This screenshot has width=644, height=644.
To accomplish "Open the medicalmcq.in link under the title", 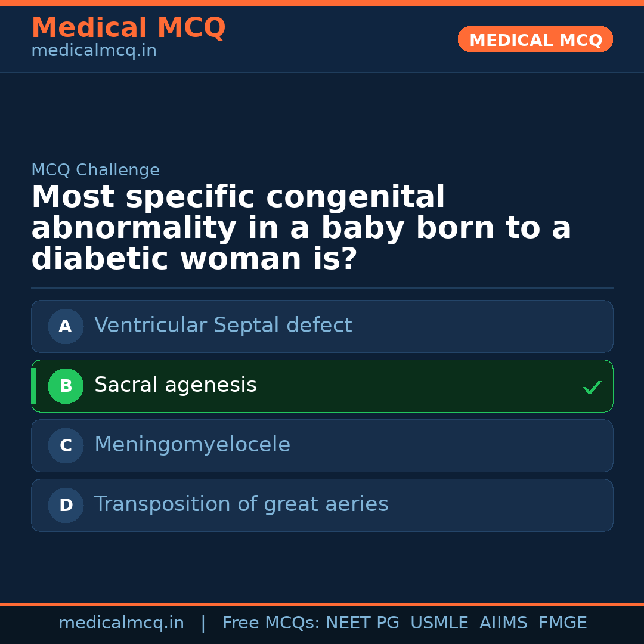I will (x=94, y=51).
